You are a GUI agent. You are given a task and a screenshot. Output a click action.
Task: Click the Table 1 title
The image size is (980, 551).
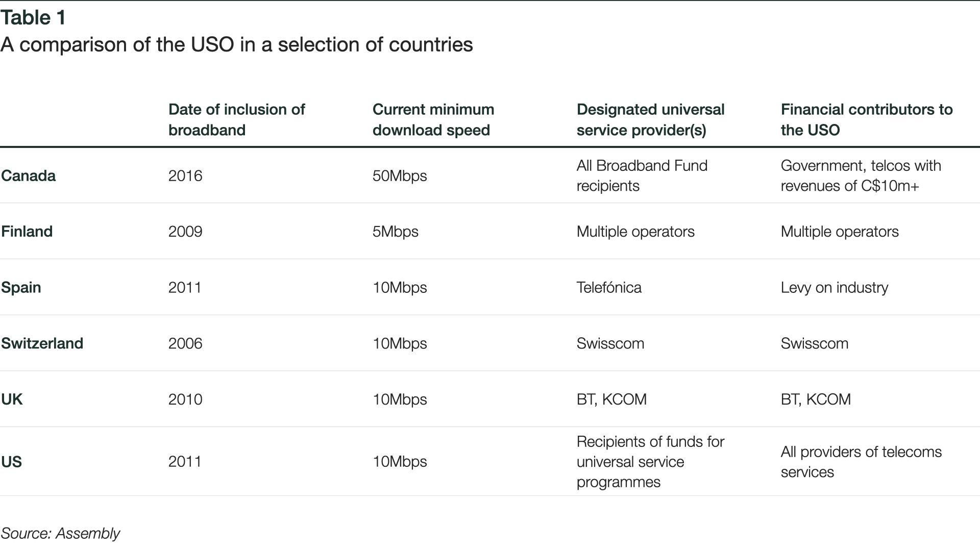click(33, 18)
